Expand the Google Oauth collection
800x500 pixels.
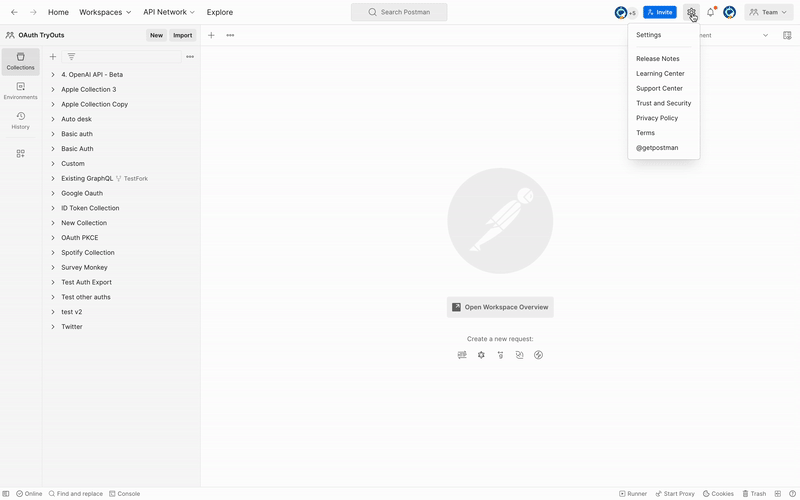pyautogui.click(x=53, y=193)
